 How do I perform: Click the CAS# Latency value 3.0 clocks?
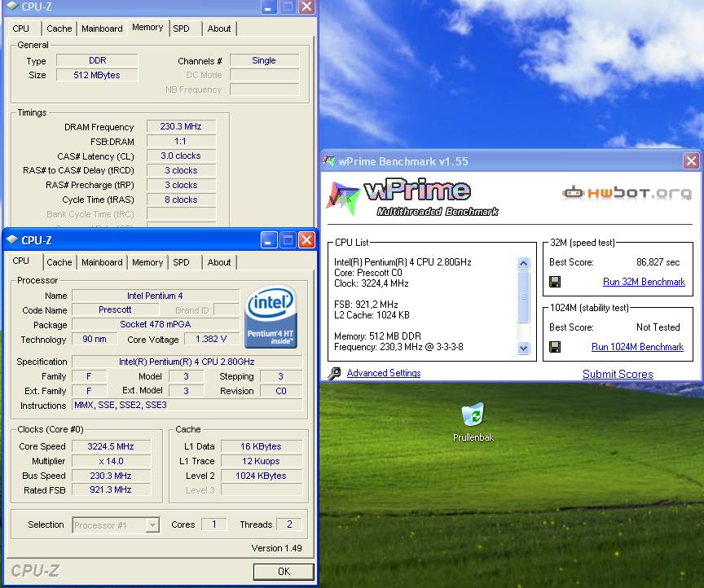pos(181,156)
